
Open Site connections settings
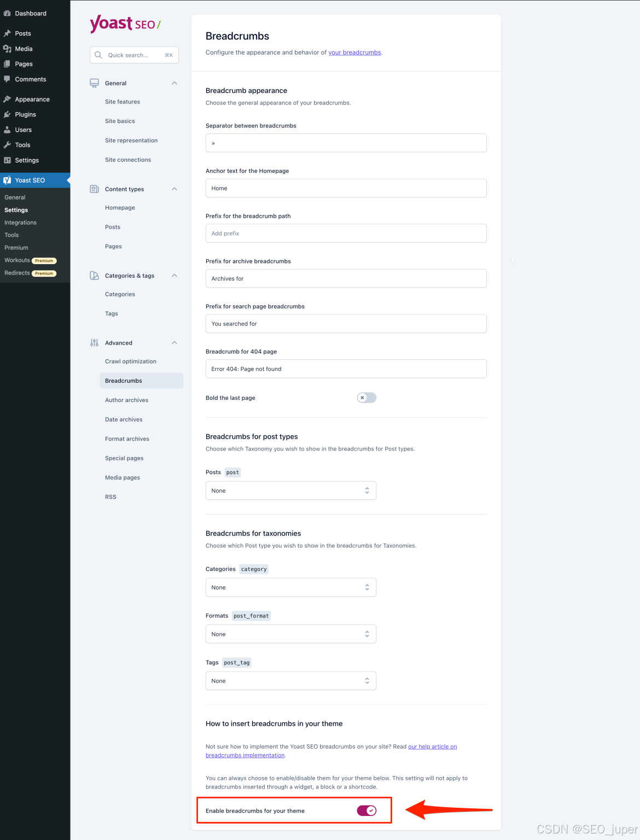pos(128,160)
